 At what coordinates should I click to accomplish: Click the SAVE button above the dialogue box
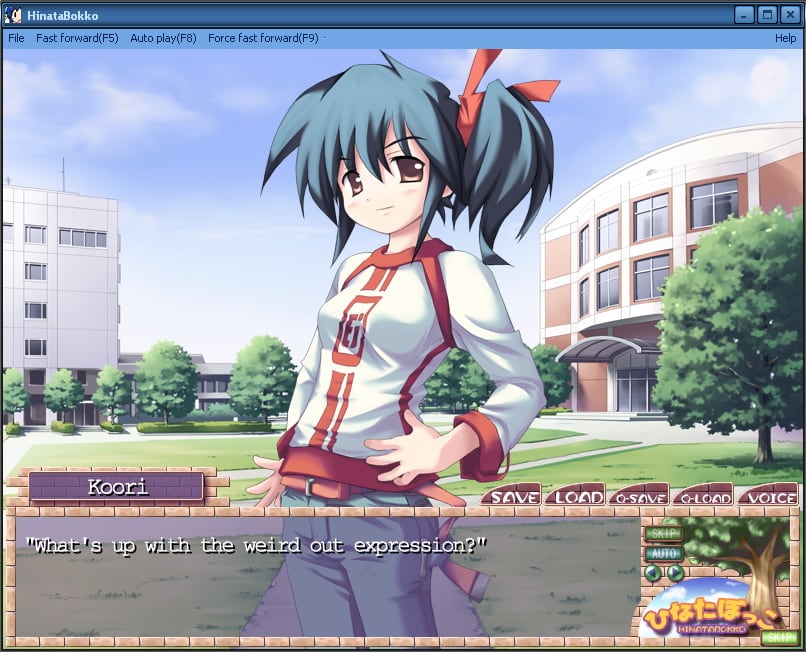512,496
